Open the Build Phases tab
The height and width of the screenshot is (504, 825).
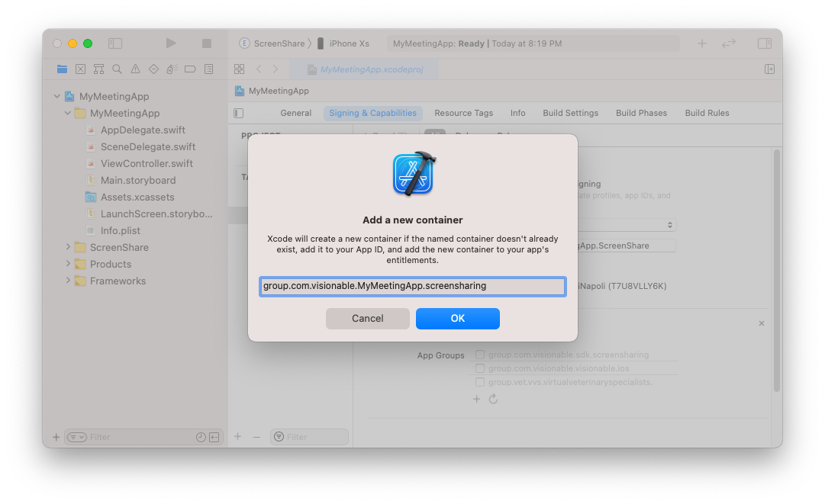point(641,113)
